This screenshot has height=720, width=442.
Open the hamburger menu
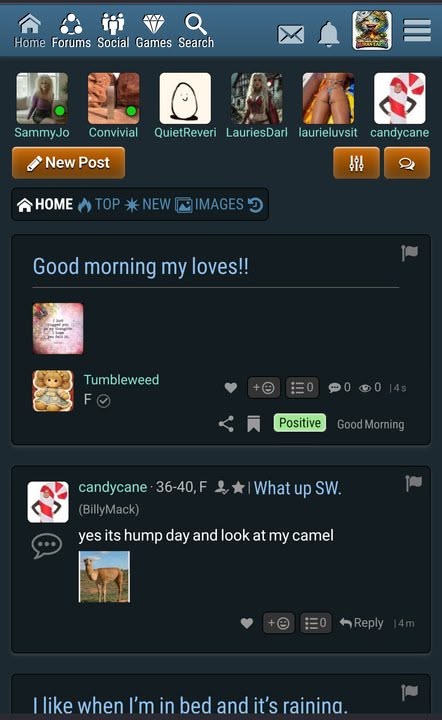[417, 31]
